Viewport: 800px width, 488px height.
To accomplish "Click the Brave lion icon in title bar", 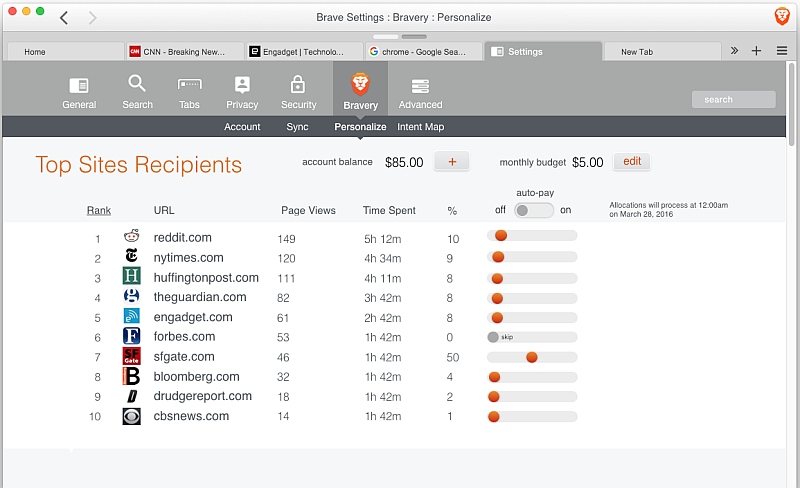I will (x=782, y=17).
